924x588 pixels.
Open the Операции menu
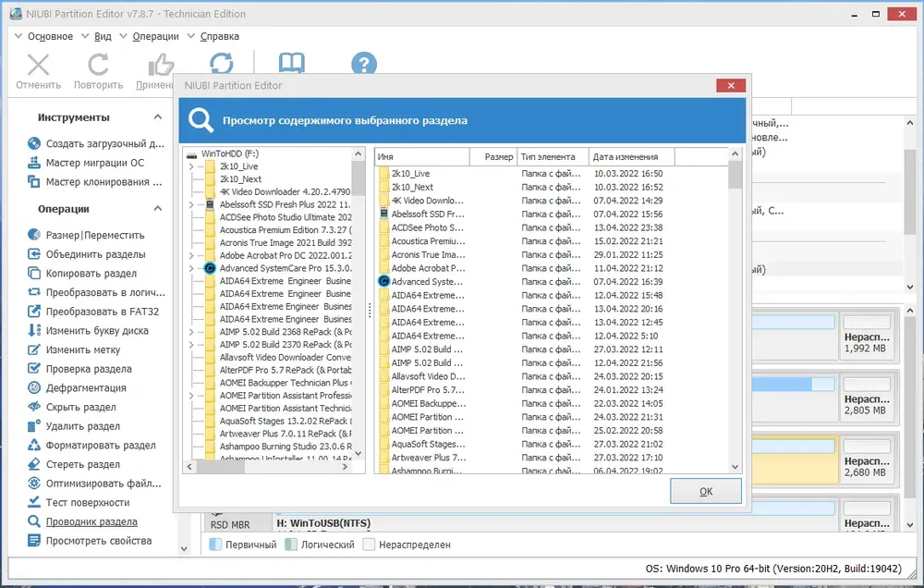(x=155, y=36)
